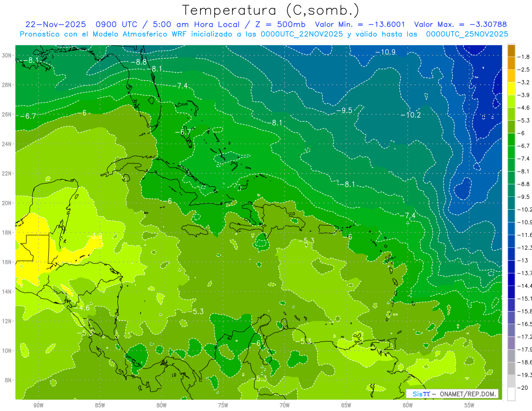Click the '-4.6' contour label over Central America
The width and height of the screenshot is (532, 411).
pyautogui.click(x=82, y=307)
